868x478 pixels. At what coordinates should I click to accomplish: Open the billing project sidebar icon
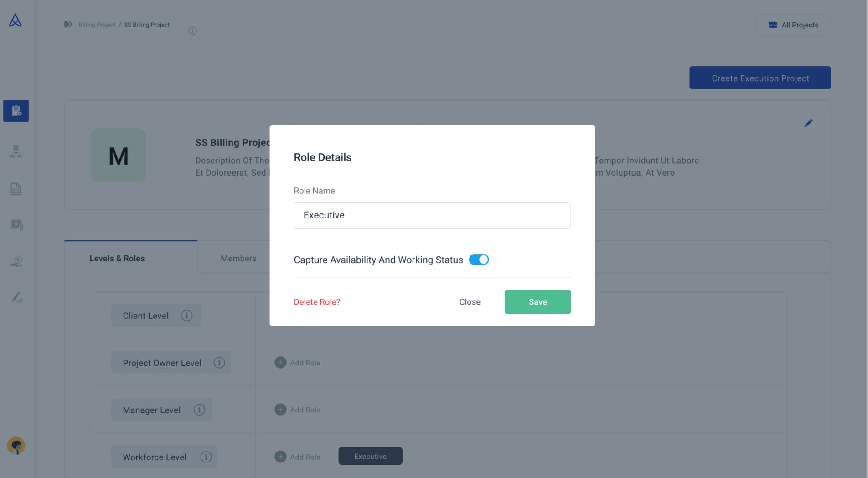coord(16,111)
